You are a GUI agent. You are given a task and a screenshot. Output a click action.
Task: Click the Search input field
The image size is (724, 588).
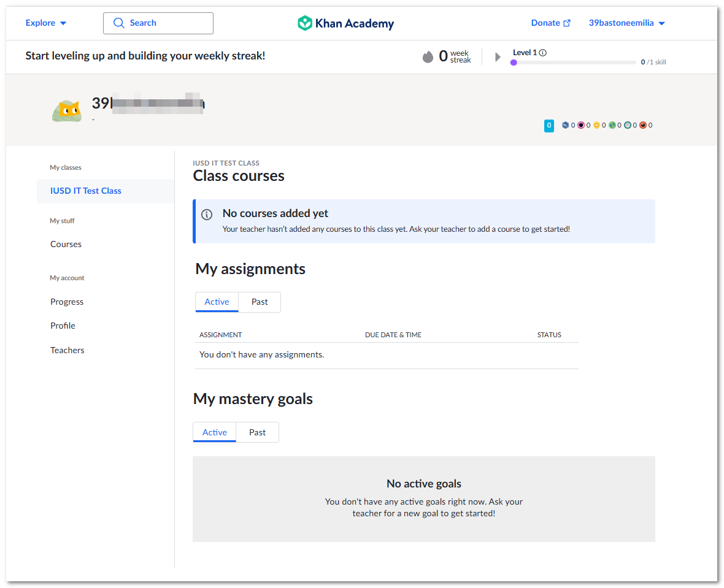pyautogui.click(x=158, y=23)
